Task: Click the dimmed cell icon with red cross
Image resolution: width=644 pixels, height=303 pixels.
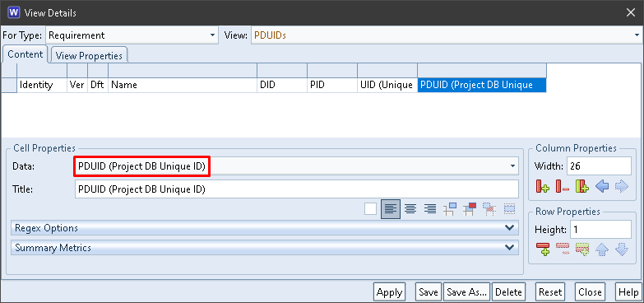Action: (x=489, y=209)
